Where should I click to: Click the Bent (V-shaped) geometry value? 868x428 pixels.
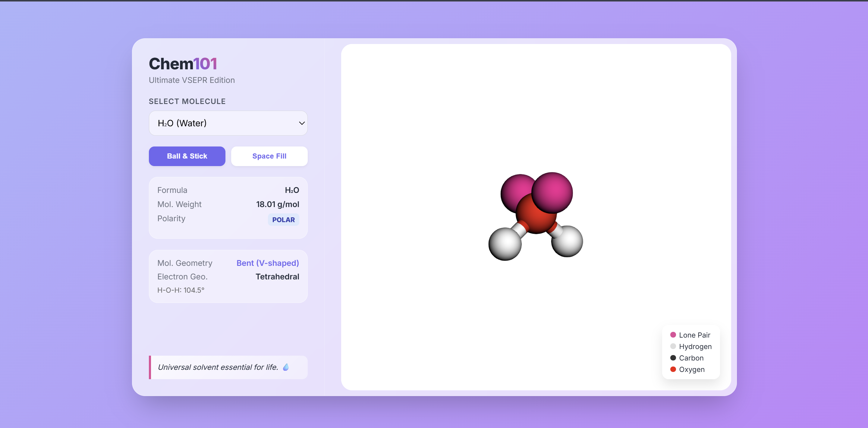(268, 263)
